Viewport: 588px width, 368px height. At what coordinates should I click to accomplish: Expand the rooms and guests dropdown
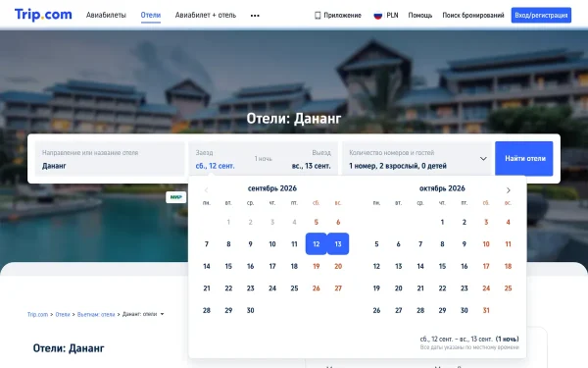pyautogui.click(x=416, y=159)
